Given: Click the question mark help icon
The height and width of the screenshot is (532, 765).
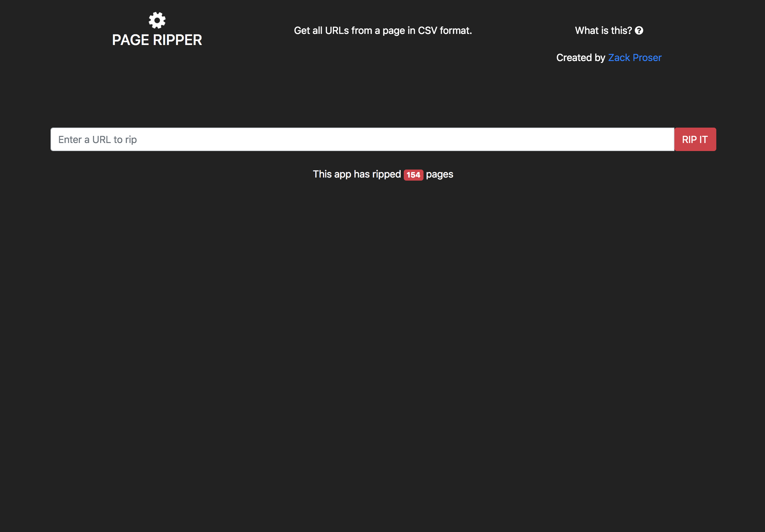Looking at the screenshot, I should [639, 31].
